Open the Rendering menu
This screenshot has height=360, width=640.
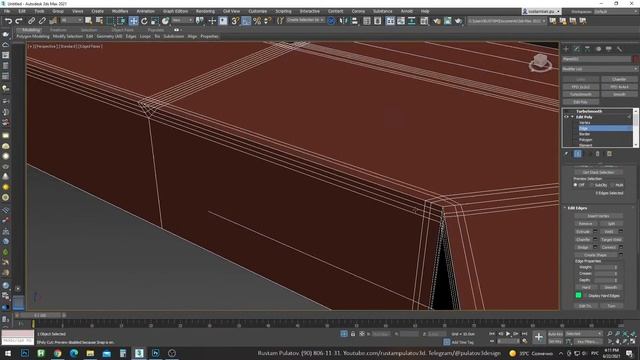pos(205,11)
